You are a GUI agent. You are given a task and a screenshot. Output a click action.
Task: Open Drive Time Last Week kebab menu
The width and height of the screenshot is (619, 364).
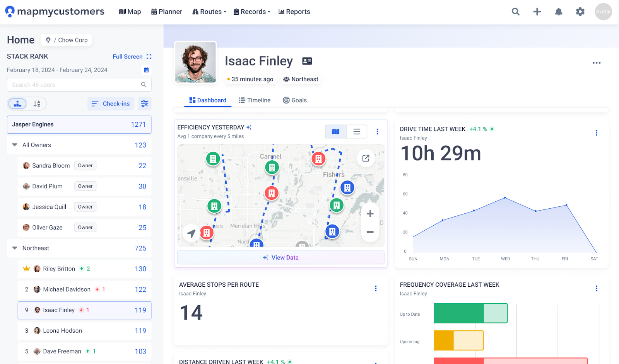[597, 133]
